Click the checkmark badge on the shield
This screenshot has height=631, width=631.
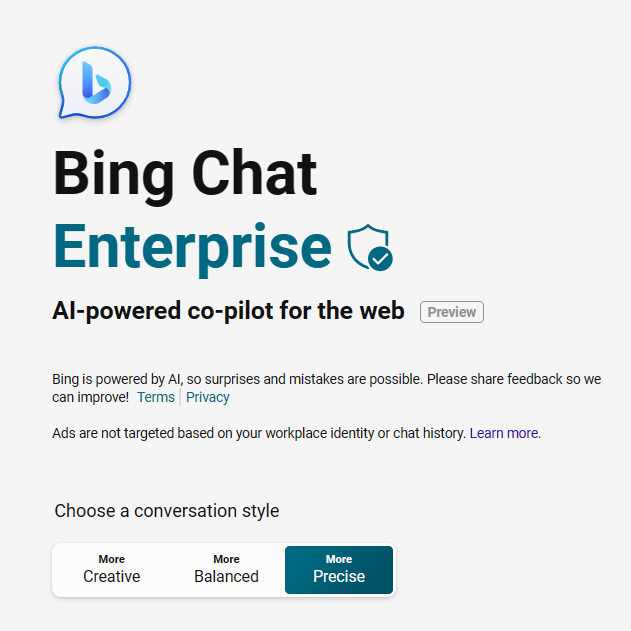coord(380,259)
